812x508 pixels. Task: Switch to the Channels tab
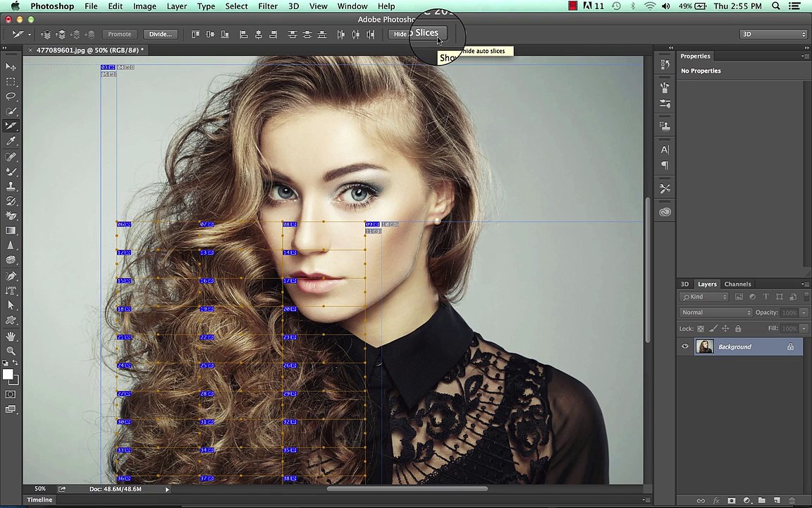point(737,284)
